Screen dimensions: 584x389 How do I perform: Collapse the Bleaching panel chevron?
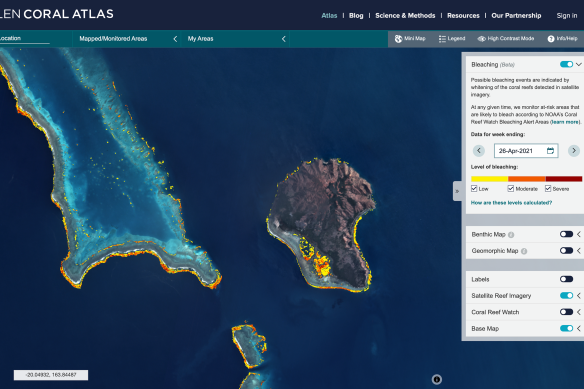coord(579,64)
